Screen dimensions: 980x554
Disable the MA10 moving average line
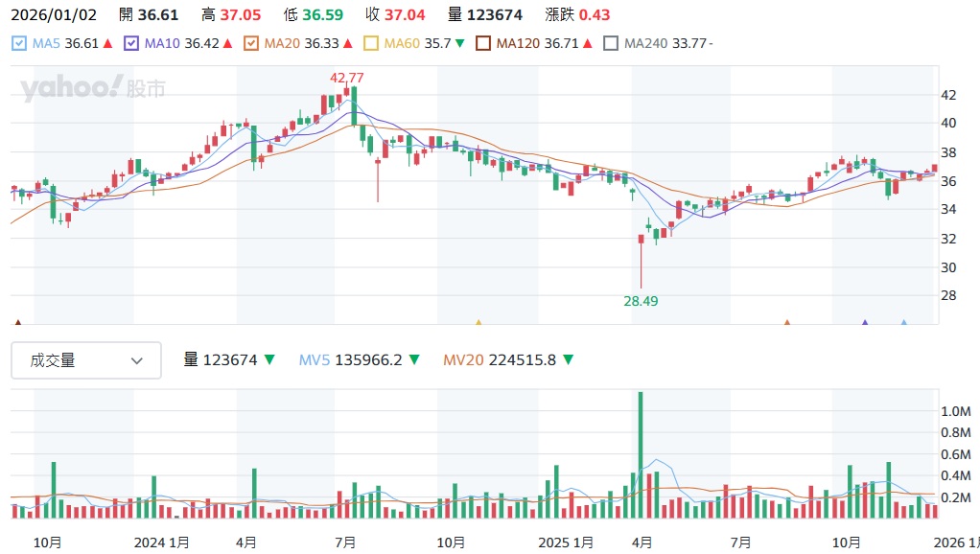click(132, 43)
